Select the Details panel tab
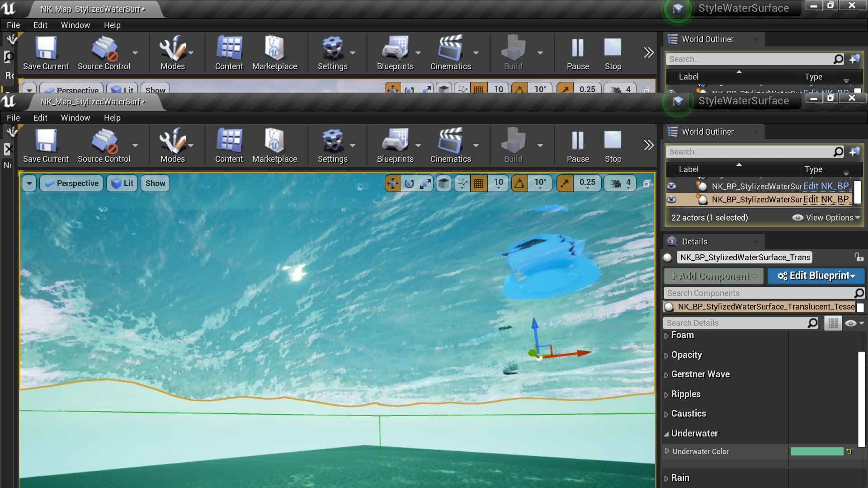 pos(713,241)
